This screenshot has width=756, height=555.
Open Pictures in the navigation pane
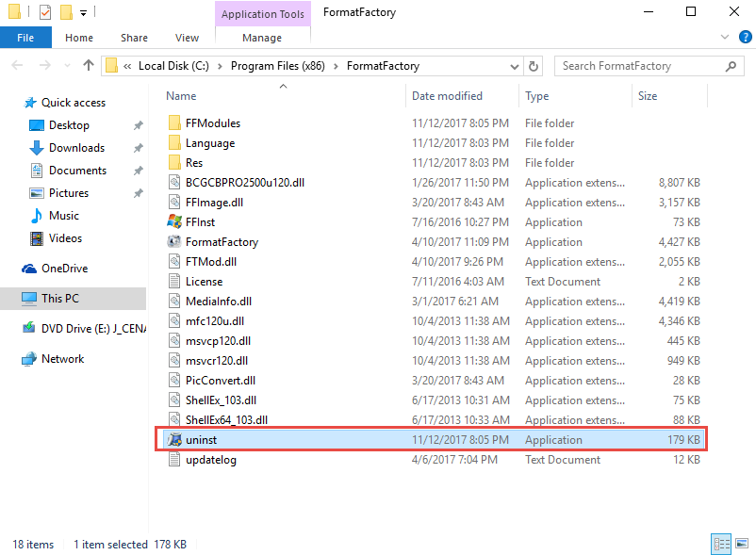69,193
